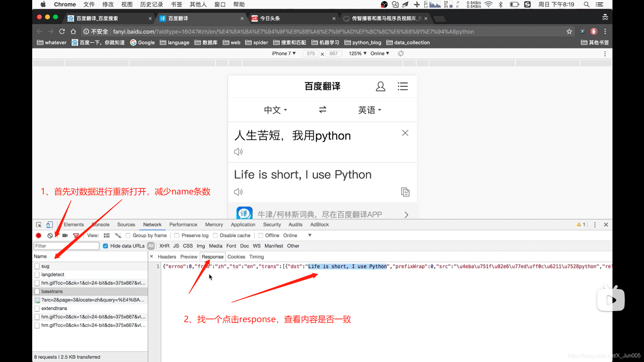Tick the checkbox beside sug request
This screenshot has width=644, height=362.
[37, 266]
